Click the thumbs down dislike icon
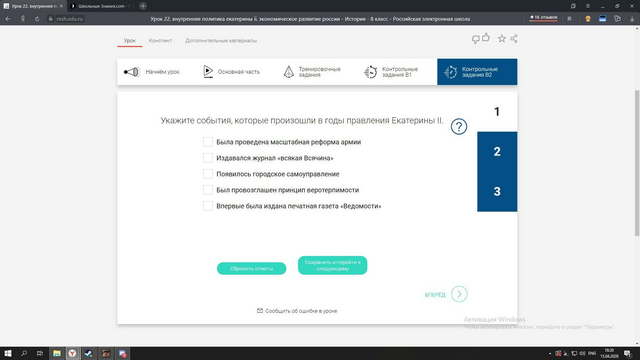The height and width of the screenshot is (360, 640). point(476,40)
